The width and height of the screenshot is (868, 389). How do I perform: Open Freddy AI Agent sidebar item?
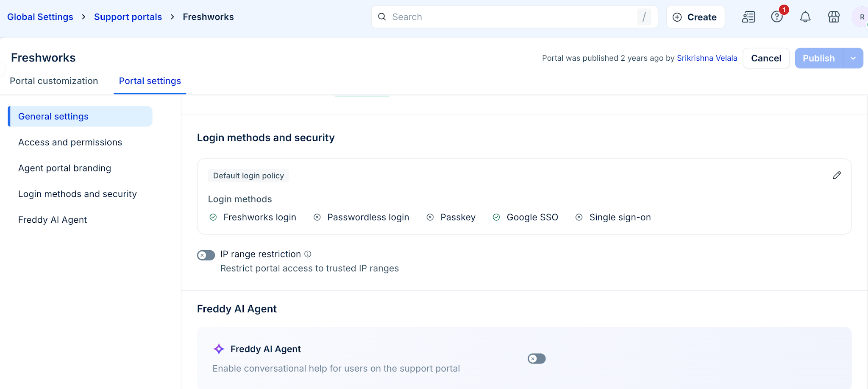53,220
